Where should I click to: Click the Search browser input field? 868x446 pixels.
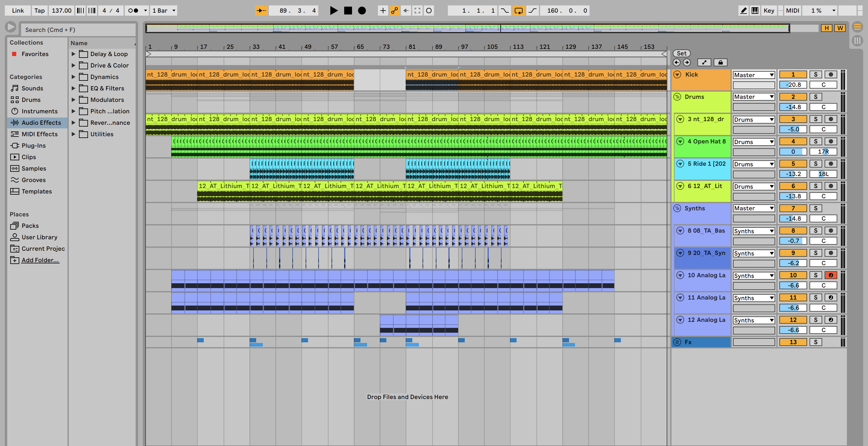(x=78, y=30)
